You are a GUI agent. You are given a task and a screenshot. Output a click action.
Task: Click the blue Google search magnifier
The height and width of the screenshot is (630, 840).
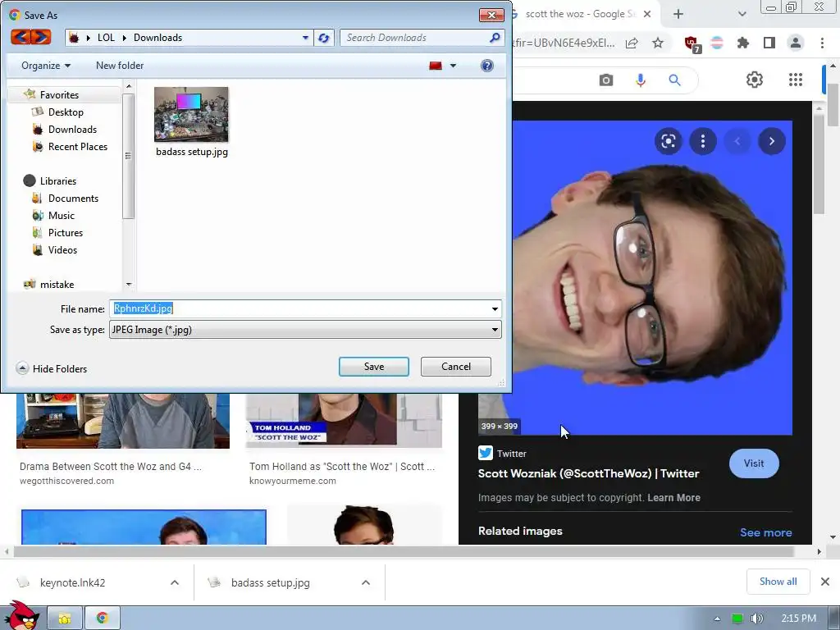coord(674,80)
